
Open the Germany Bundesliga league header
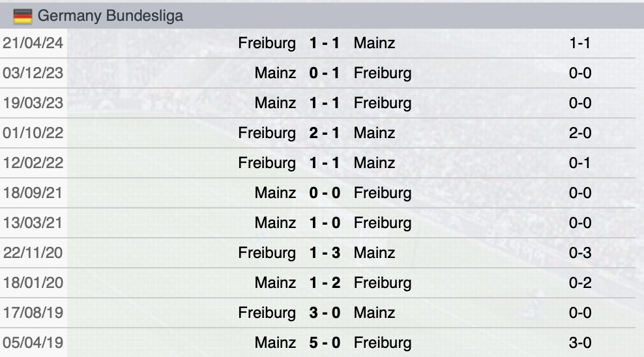pos(110,16)
